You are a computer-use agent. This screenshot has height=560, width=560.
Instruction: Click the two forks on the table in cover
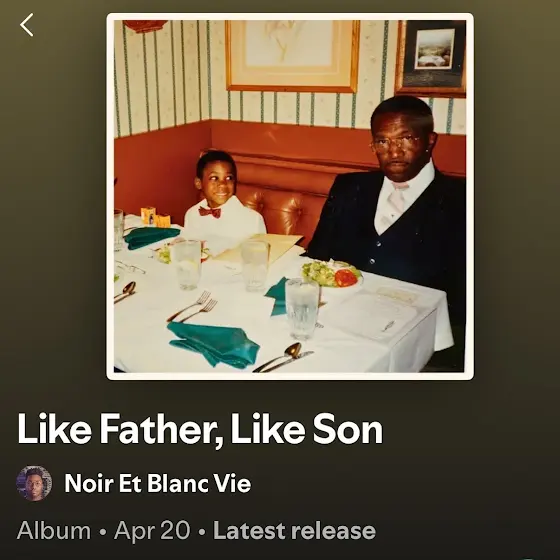click(193, 307)
